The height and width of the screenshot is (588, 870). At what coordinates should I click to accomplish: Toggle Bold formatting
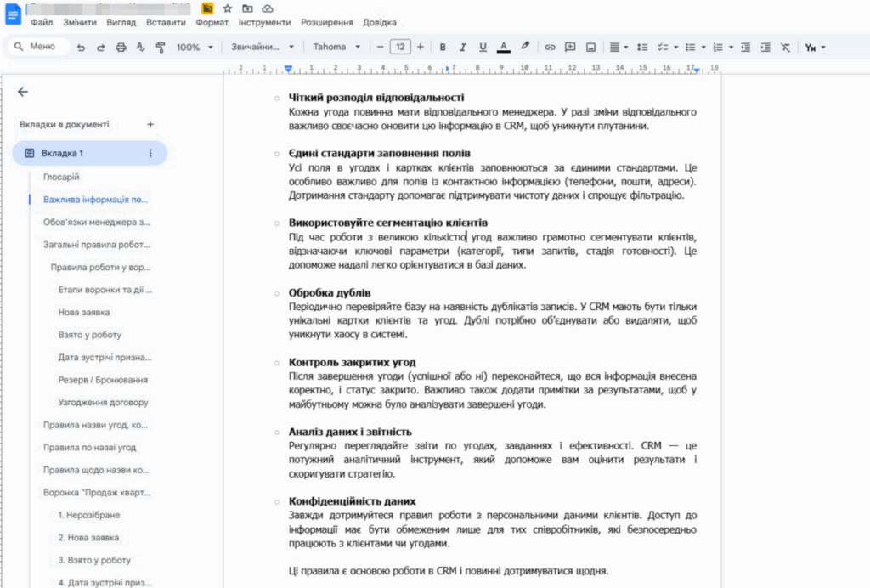(443, 48)
